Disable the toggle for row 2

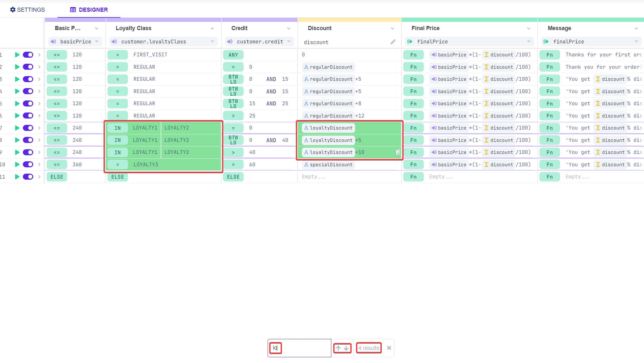tap(28, 67)
